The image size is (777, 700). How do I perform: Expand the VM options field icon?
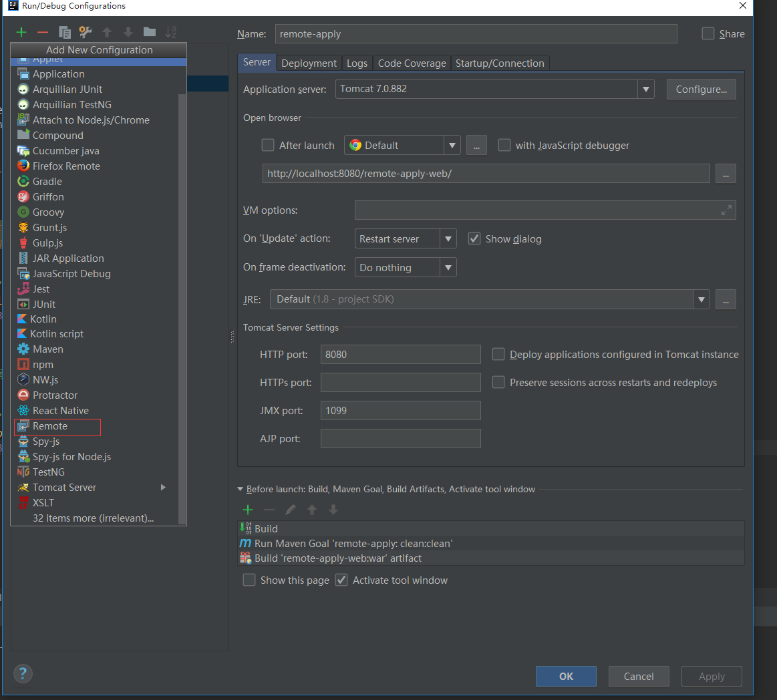coord(726,210)
